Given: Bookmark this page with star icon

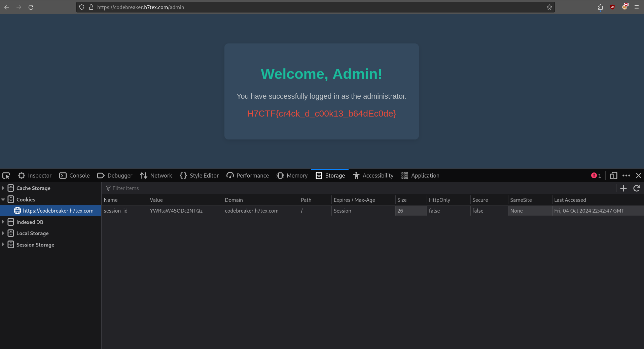Looking at the screenshot, I should tap(549, 7).
